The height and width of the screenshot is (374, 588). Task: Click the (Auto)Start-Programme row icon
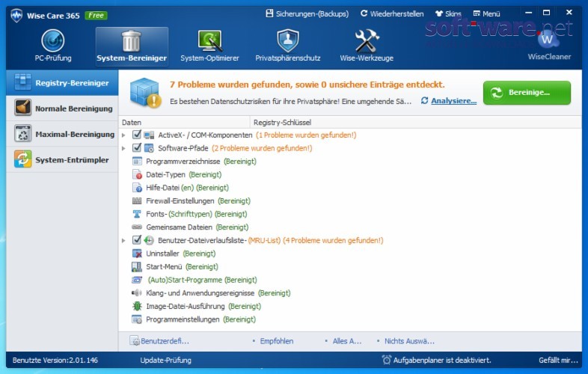137,280
